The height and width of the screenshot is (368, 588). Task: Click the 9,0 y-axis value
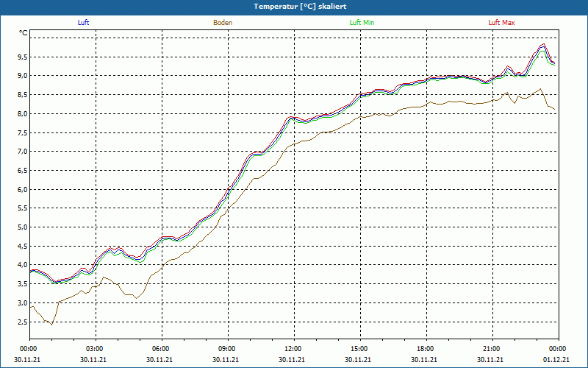pos(23,76)
